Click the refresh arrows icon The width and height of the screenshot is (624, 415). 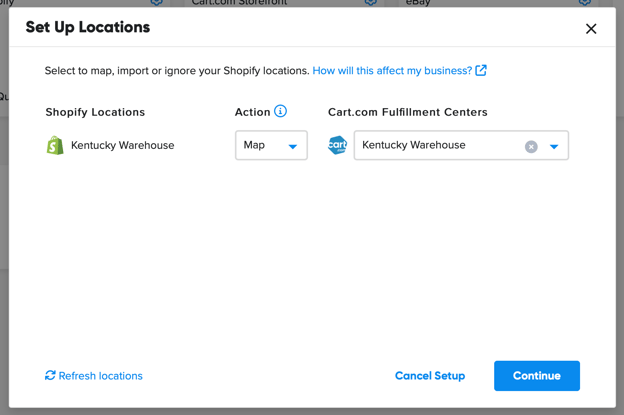pos(50,376)
